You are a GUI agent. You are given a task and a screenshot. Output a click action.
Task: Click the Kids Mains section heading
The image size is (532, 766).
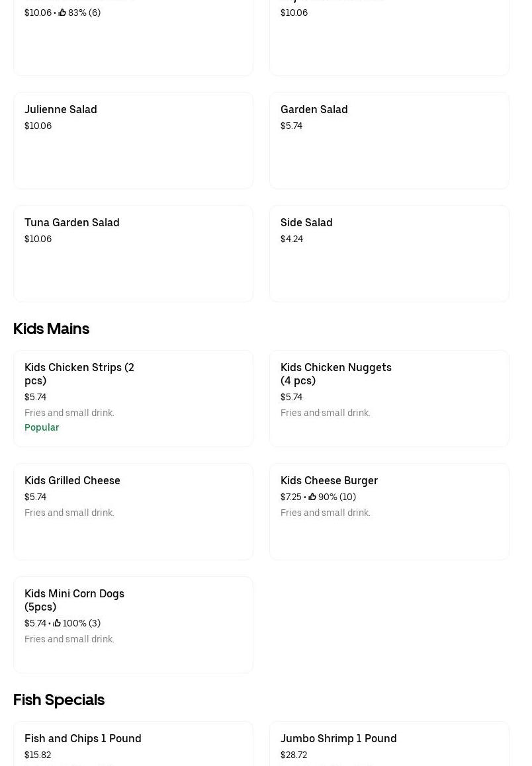[51, 329]
